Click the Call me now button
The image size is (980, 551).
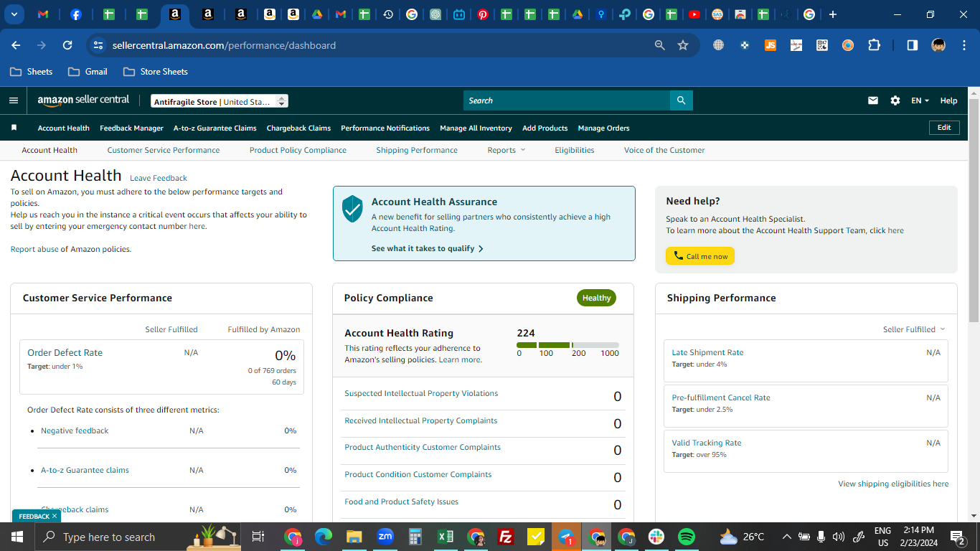(700, 256)
